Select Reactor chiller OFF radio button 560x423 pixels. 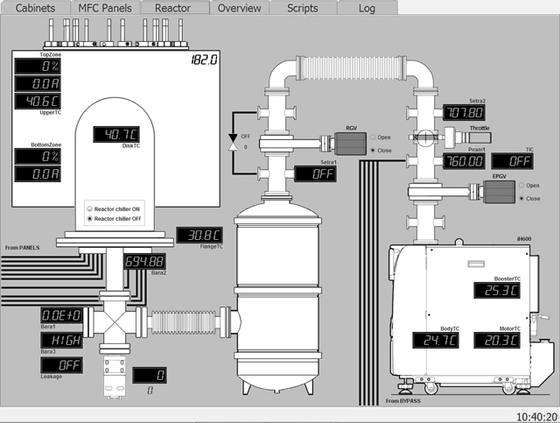(x=90, y=219)
